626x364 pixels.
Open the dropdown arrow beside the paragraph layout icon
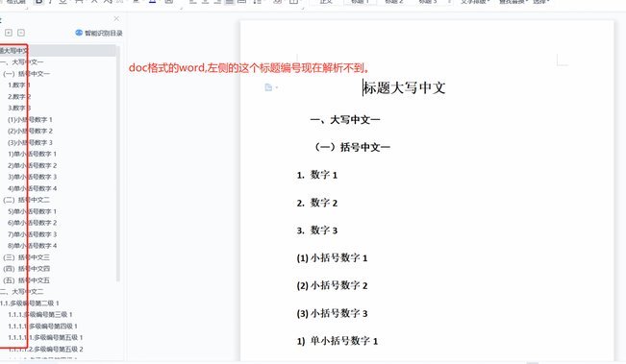276,87
